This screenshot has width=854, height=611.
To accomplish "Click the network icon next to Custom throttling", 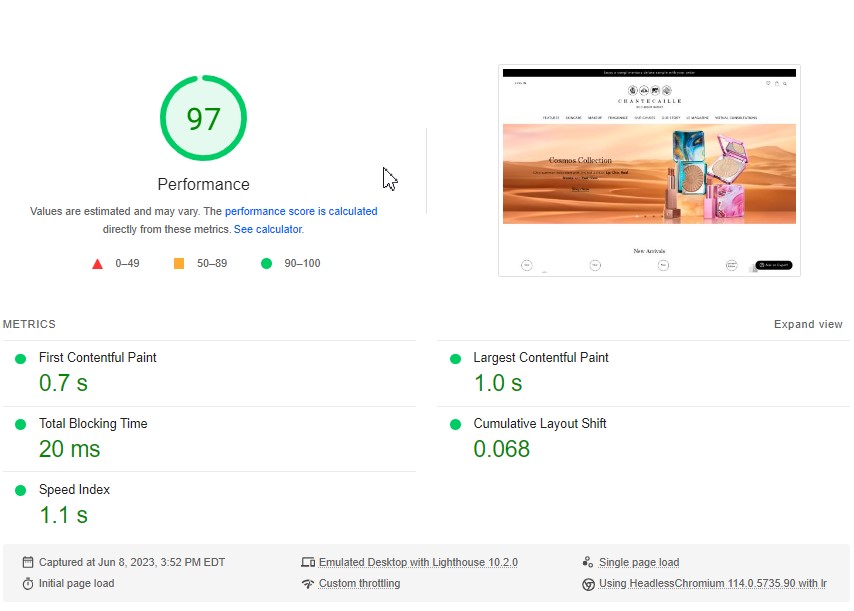I will pos(308,583).
